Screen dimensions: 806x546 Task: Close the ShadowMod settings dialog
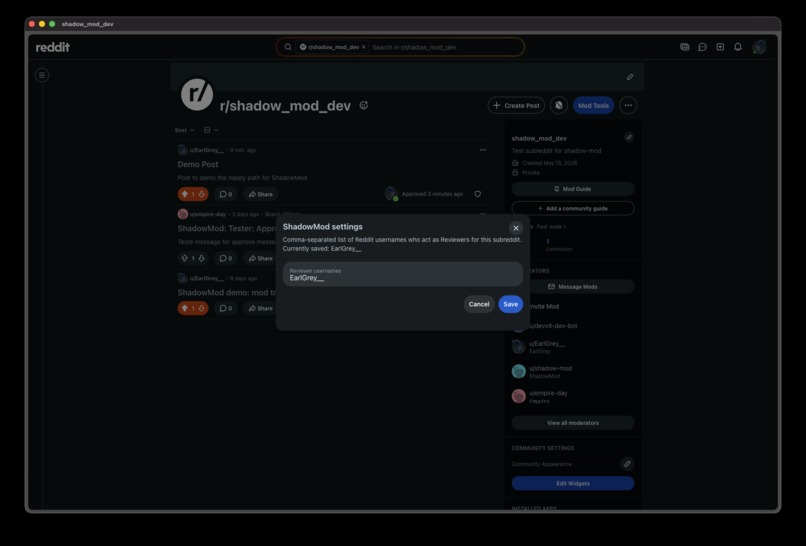tap(516, 228)
